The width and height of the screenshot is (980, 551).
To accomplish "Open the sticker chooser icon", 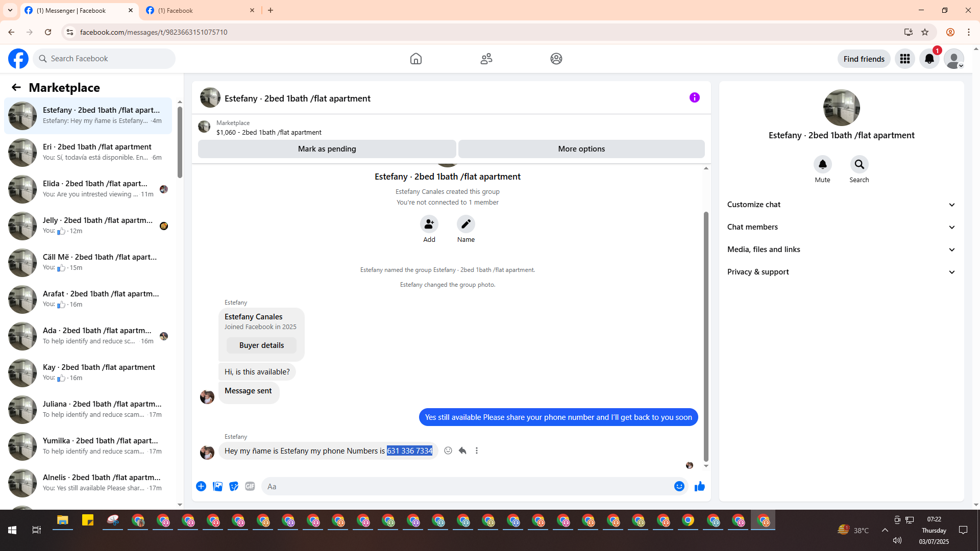I will (x=234, y=486).
